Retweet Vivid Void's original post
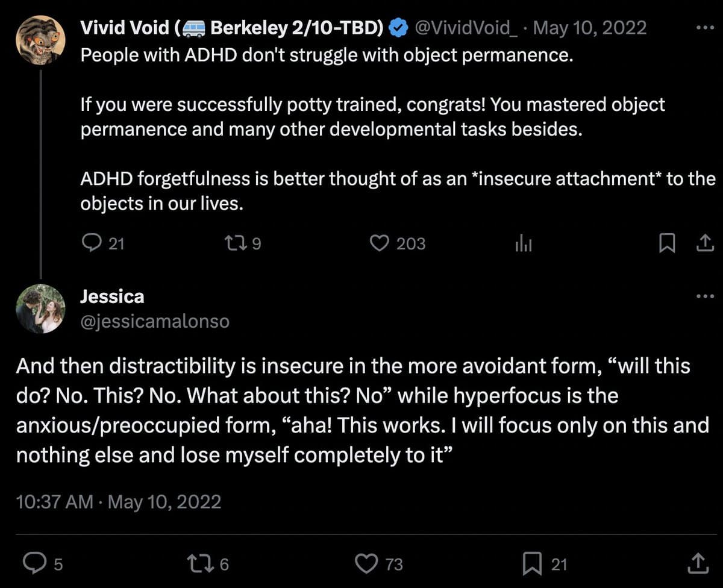The height and width of the screenshot is (588, 723). tap(233, 243)
